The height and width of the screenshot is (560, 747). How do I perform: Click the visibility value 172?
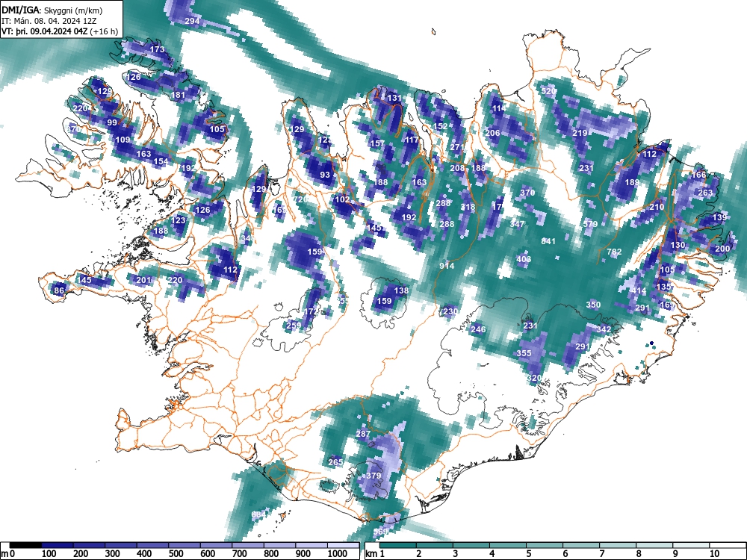coord(311,311)
